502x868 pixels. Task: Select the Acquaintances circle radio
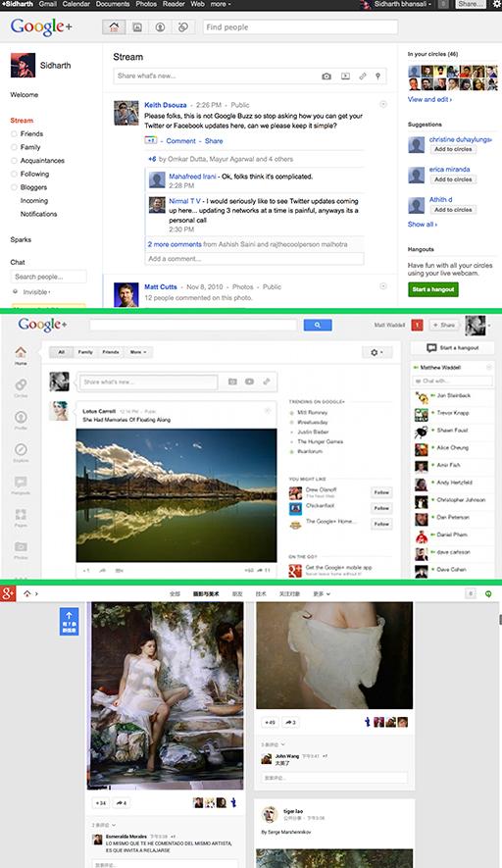coord(14,161)
